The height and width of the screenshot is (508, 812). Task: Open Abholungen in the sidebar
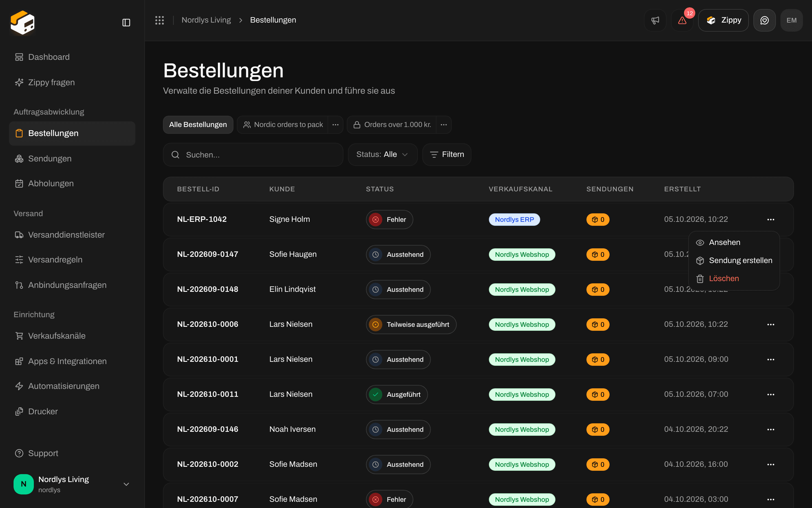[x=72, y=183]
